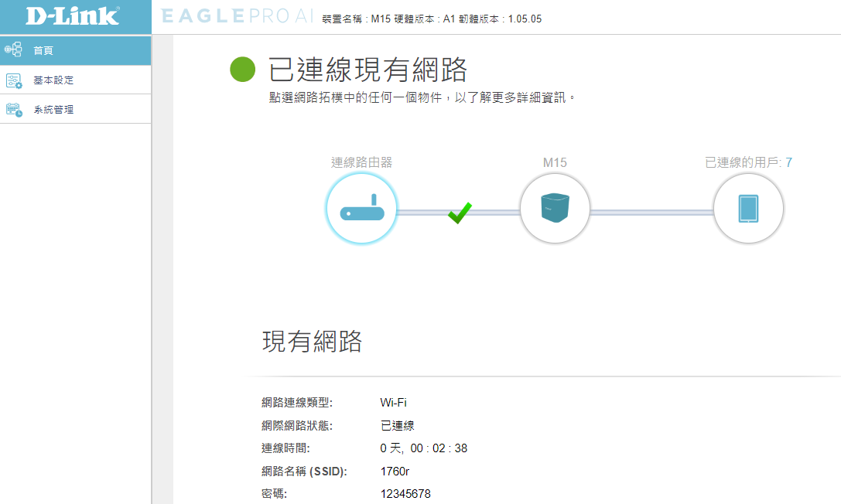The width and height of the screenshot is (841, 504).
Task: Expand the 系統管理 menu text
Action: pyautogui.click(x=53, y=110)
